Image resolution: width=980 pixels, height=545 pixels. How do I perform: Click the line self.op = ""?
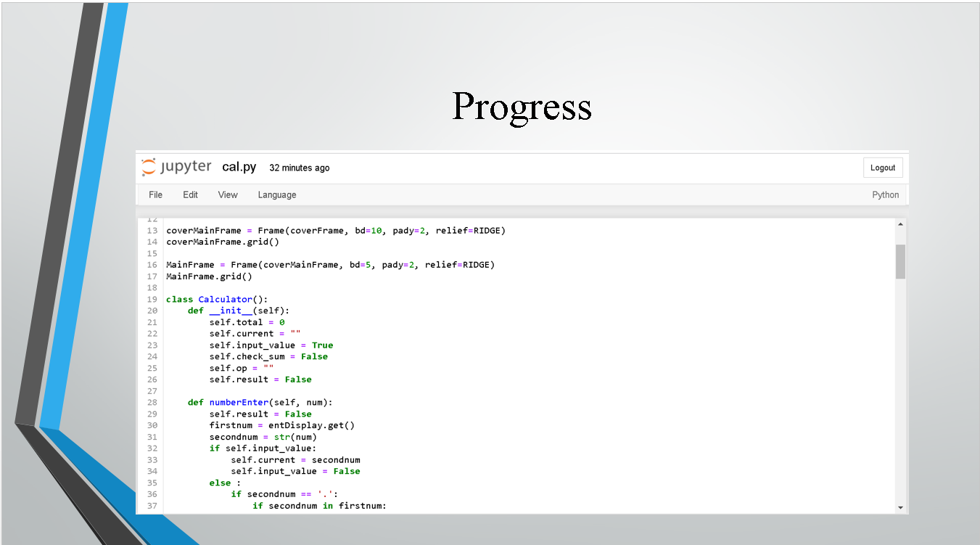(x=242, y=368)
